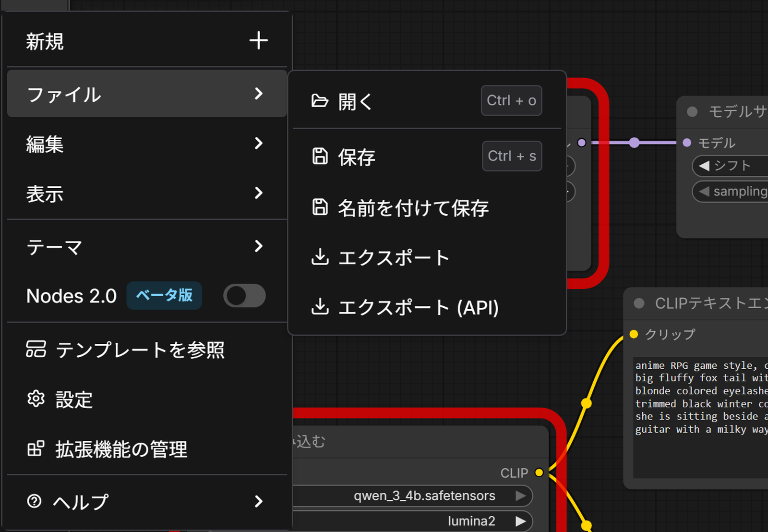Choose 名前を付けて保存 in the submenu
768x532 pixels.
click(x=427, y=207)
